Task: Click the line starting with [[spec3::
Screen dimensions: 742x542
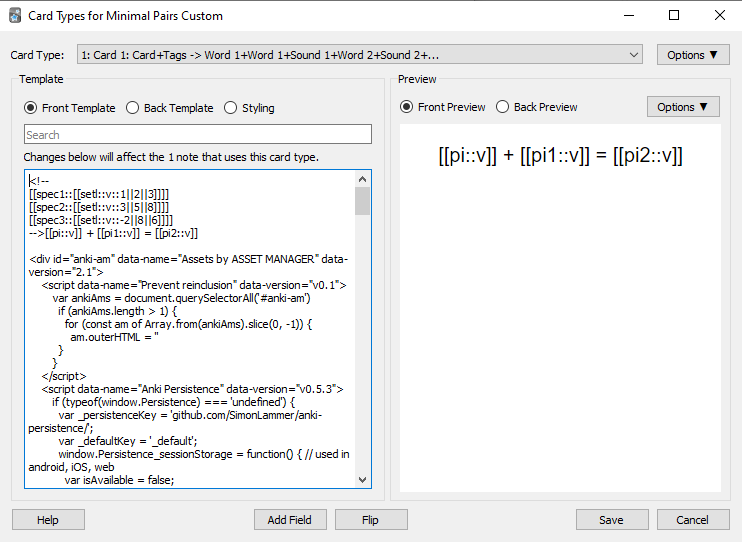Action: point(101,220)
